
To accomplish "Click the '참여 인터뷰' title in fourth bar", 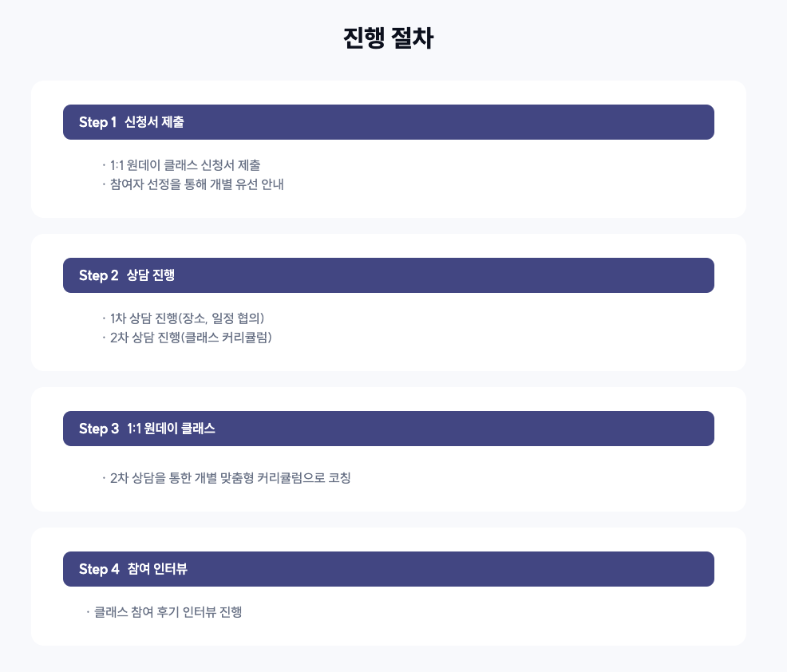I will pyautogui.click(x=157, y=568).
